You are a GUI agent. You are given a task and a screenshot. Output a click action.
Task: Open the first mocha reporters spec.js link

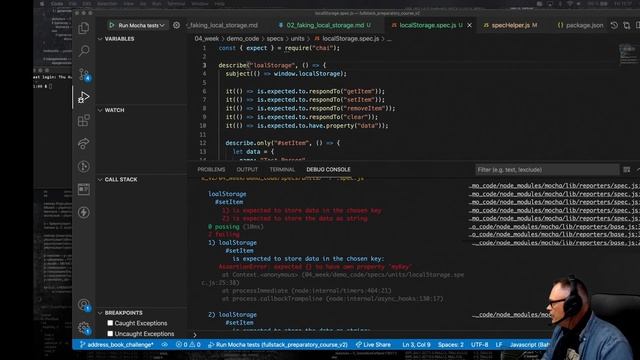pos(554,186)
